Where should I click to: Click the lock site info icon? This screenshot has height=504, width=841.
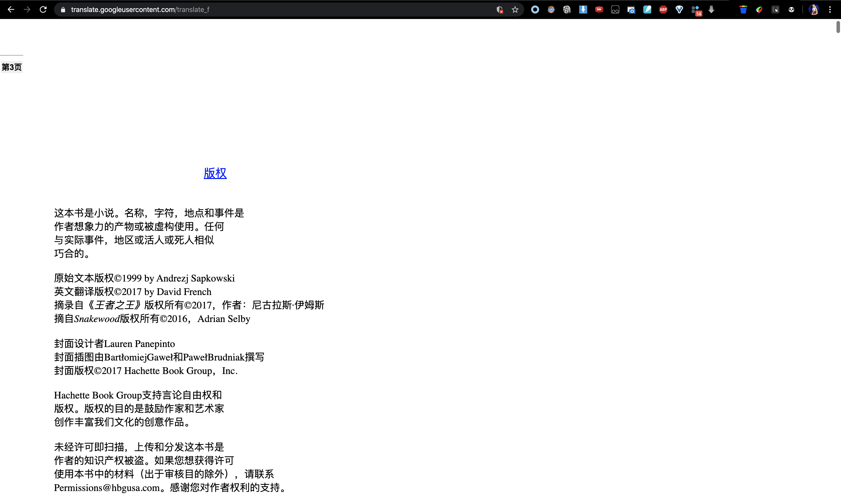63,9
